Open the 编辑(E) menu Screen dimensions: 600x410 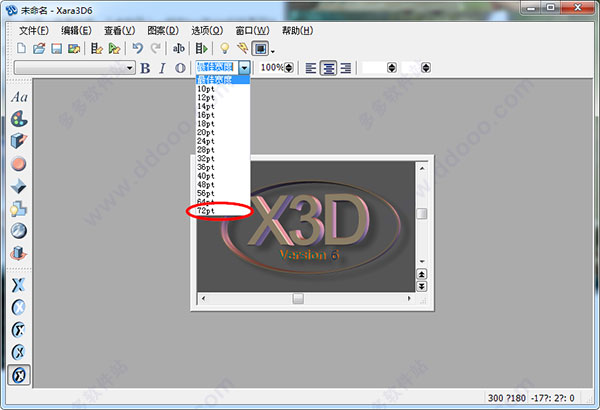(x=76, y=31)
